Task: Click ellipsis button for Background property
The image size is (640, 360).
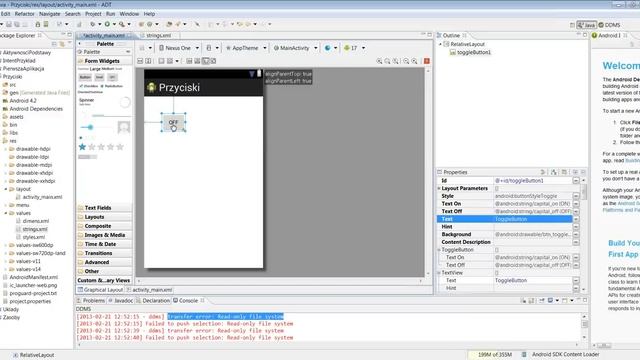Action: pyautogui.click(x=576, y=235)
